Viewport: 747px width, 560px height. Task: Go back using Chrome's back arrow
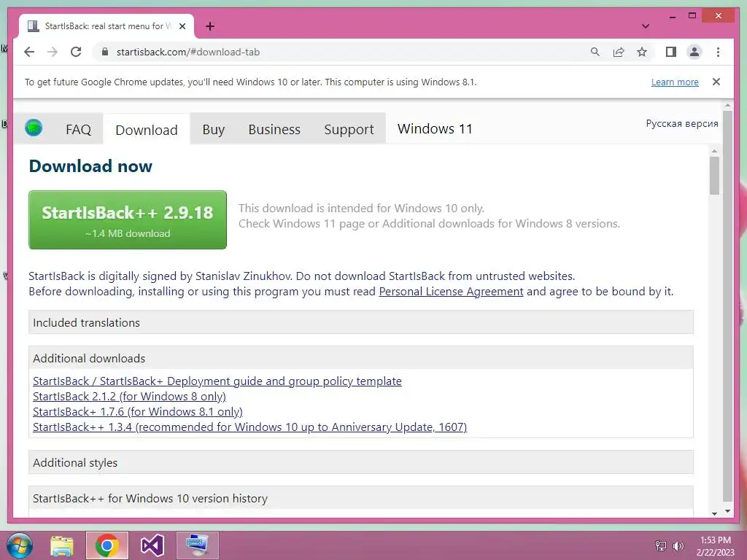click(x=29, y=52)
